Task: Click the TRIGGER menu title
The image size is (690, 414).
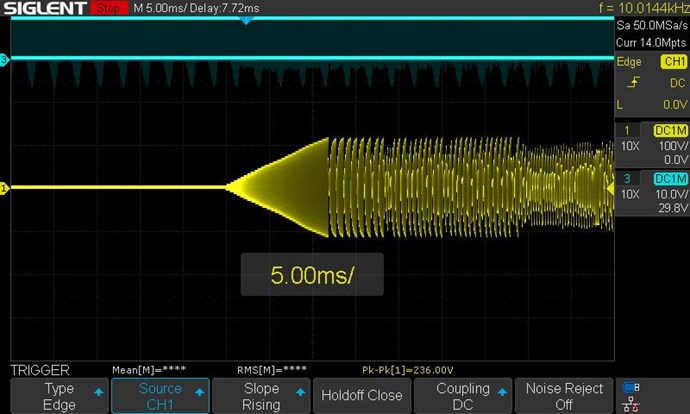Action: click(40, 370)
